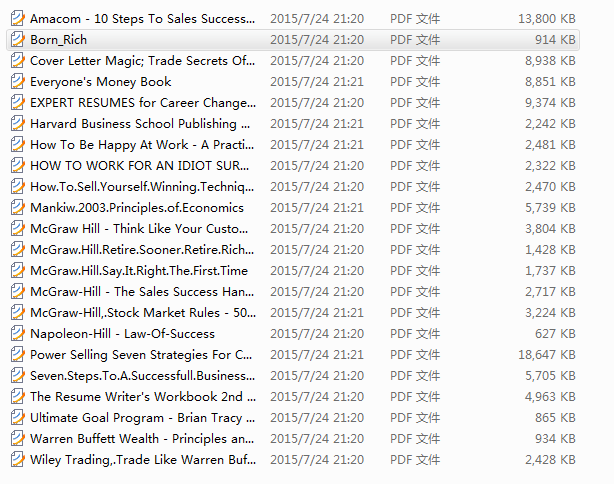This screenshot has height=484, width=614.
Task: Select the icon for McGraw Hill - Think Like Your Customer
Action: click(x=17, y=229)
